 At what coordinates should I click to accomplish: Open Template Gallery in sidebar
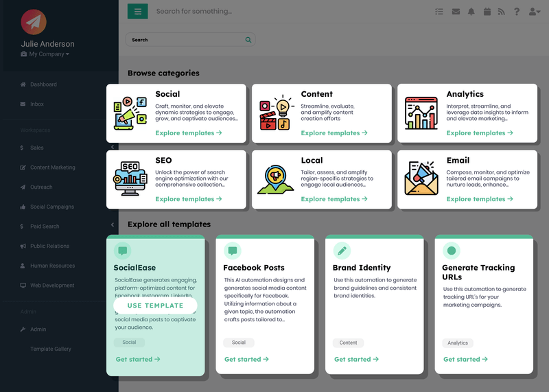click(50, 349)
